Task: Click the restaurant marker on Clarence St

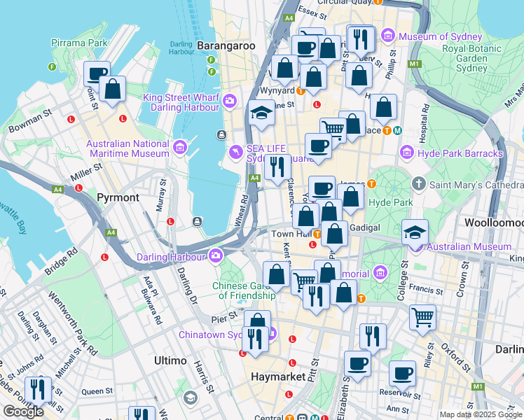Action: pos(277,167)
